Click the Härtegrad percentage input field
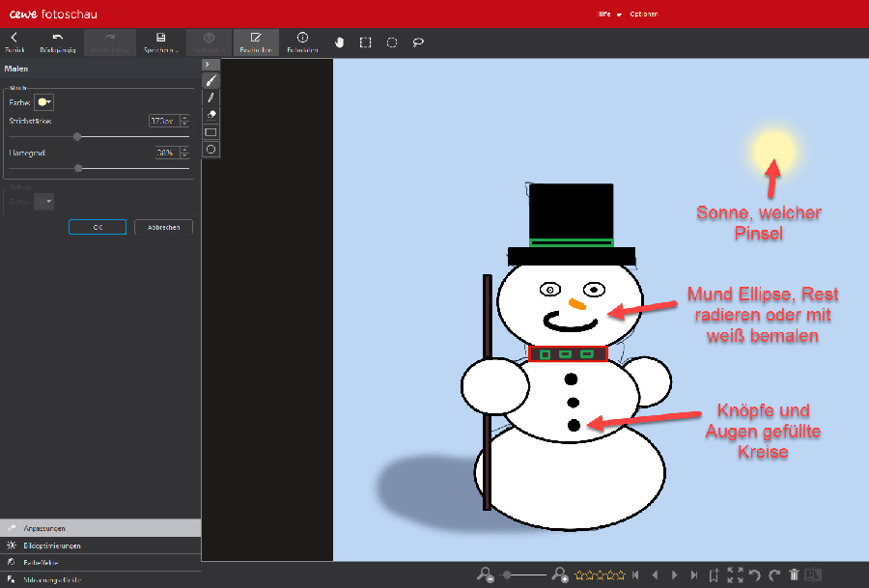This screenshot has height=588, width=869. (165, 153)
